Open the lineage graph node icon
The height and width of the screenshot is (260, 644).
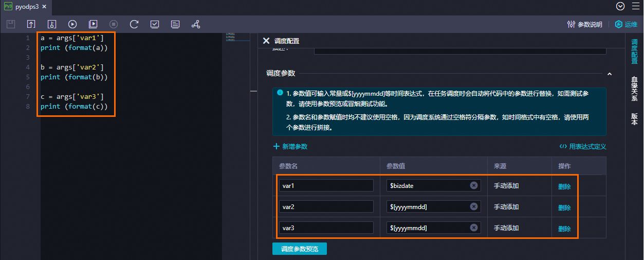[196, 24]
